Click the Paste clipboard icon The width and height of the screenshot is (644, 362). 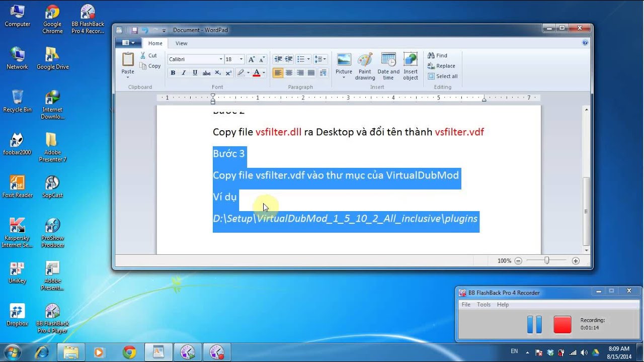(128, 59)
